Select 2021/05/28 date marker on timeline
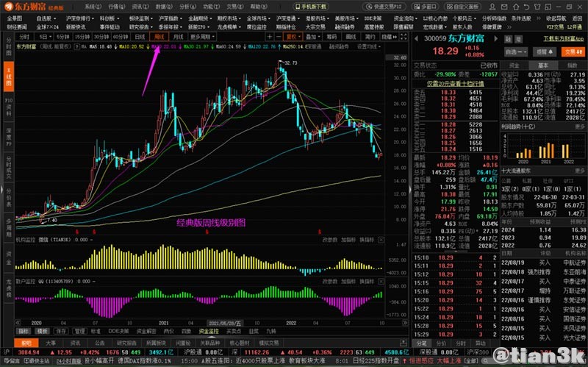 tap(225, 323)
